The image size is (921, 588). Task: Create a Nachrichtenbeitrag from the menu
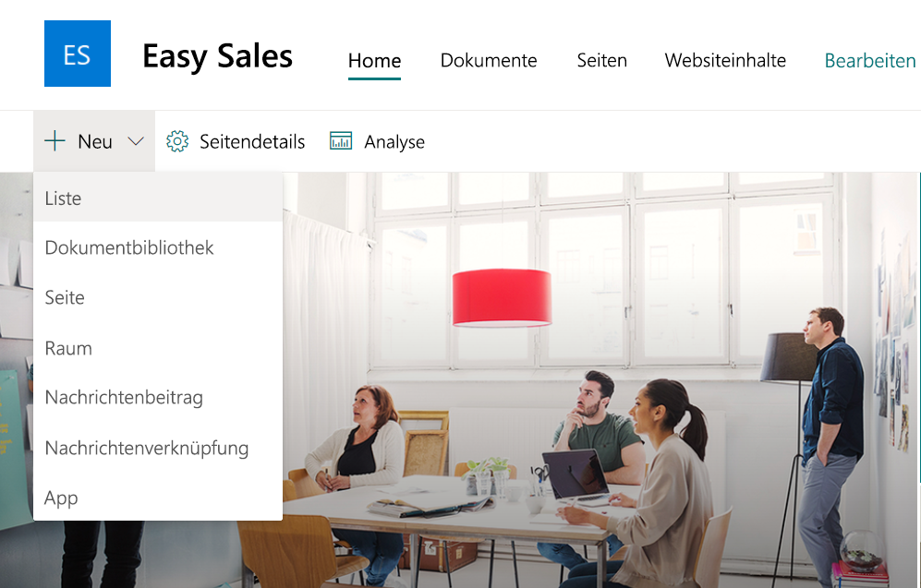158,398
